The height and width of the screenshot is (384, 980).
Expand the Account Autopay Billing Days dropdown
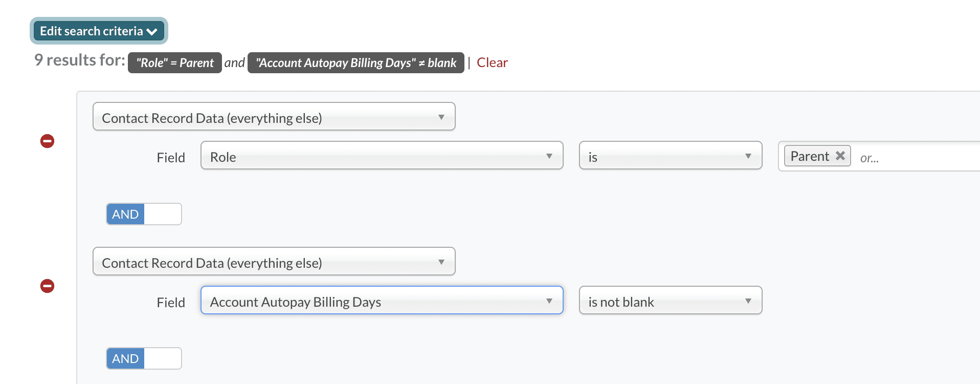click(382, 301)
